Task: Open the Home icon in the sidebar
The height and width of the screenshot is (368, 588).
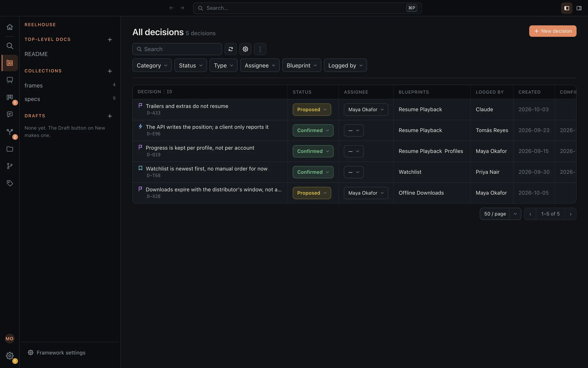Action: point(10,27)
